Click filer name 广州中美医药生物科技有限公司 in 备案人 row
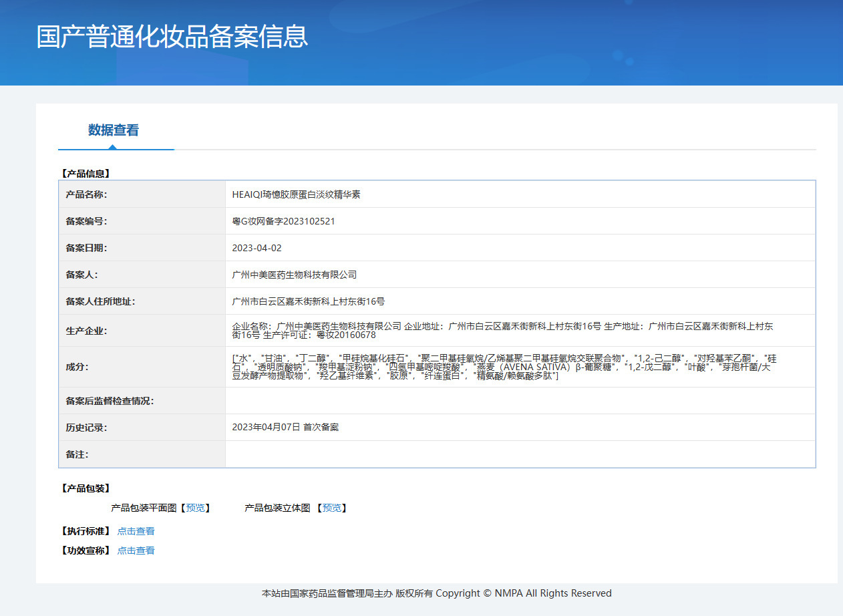 pyautogui.click(x=294, y=275)
